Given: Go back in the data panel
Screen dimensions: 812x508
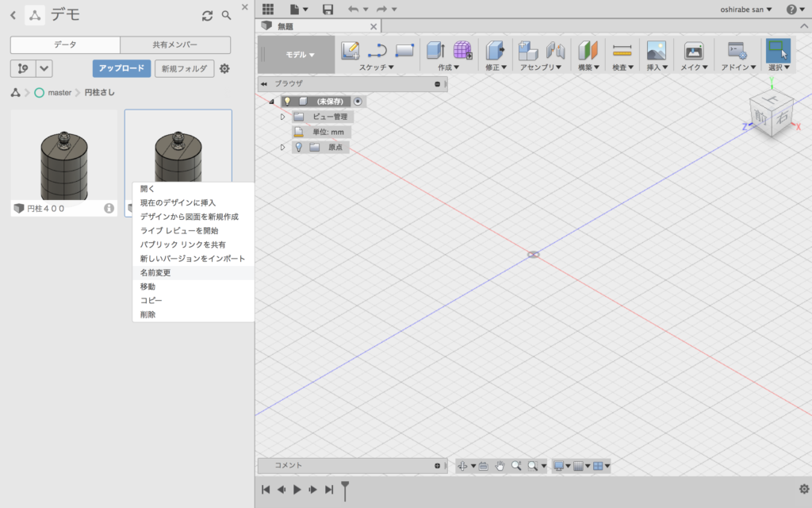Looking at the screenshot, I should coord(13,16).
